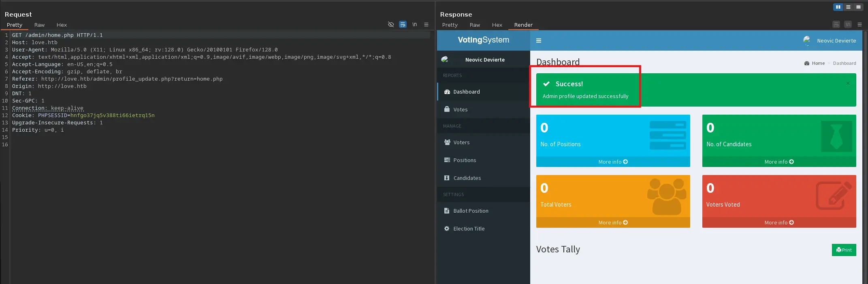Image resolution: width=868 pixels, height=284 pixels.
Task: Switch Request view to Raw tab
Action: click(39, 25)
